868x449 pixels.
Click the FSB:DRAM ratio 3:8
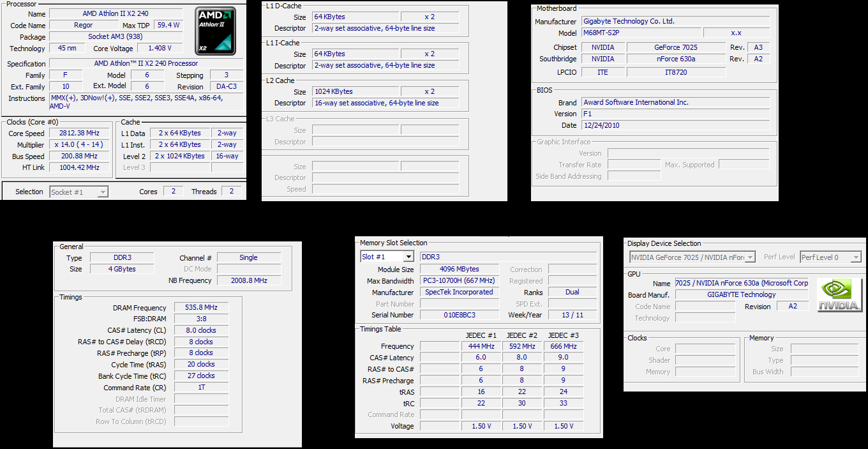pos(201,319)
